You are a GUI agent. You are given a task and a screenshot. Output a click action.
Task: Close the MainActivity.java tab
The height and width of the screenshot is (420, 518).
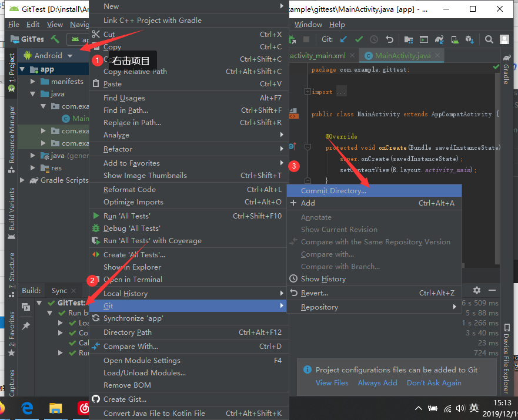point(437,55)
